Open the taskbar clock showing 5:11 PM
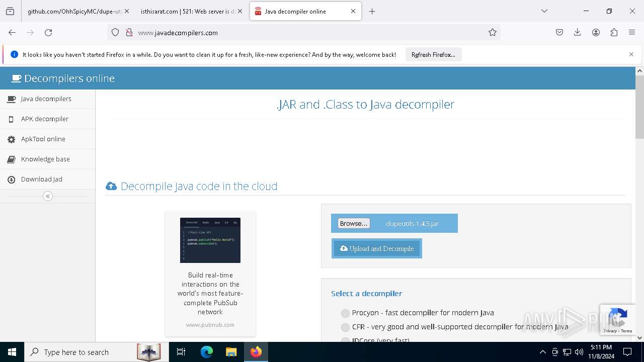 601,352
